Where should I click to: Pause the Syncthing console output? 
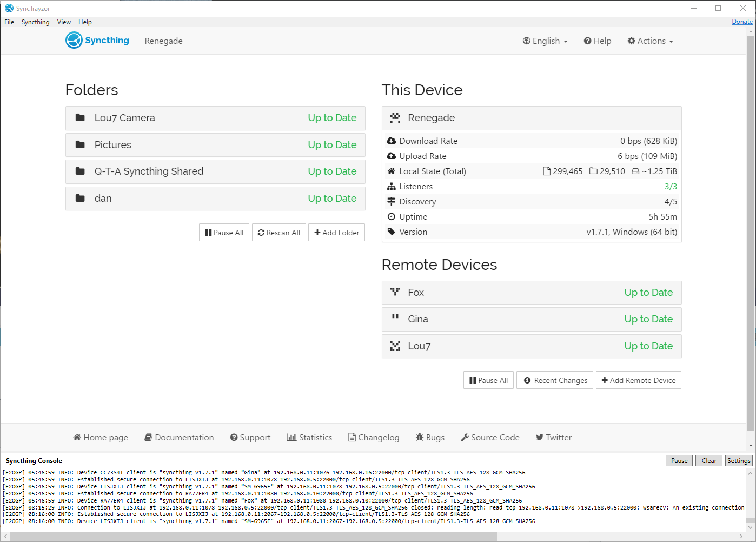tap(679, 461)
